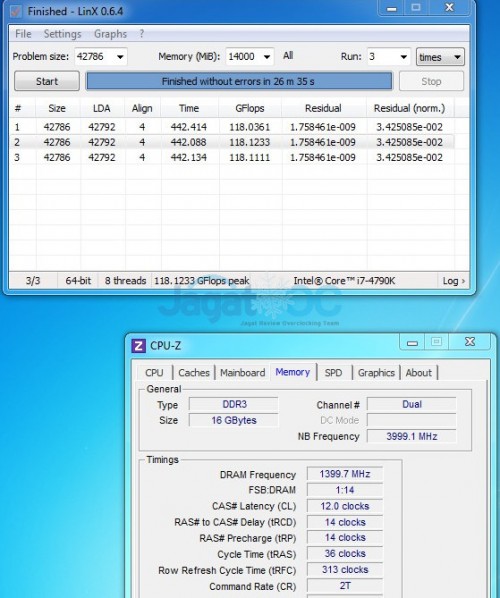
Task: Minimize the CPU-Z window
Action: coord(412,342)
